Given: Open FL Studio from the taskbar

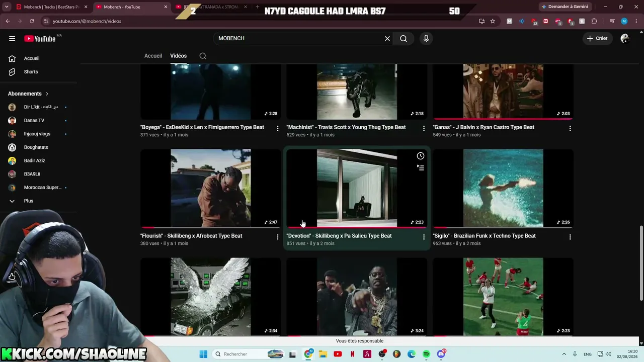Looking at the screenshot, I should (396, 354).
